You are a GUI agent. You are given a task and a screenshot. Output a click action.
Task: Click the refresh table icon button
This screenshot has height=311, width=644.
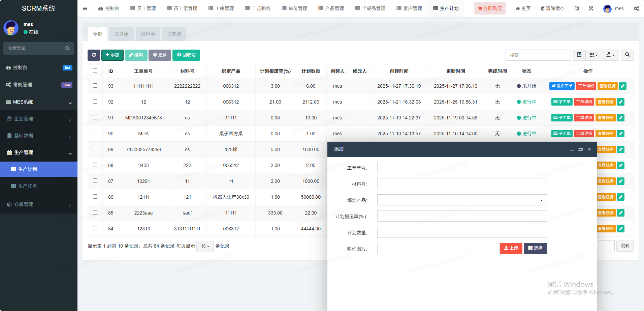pyautogui.click(x=94, y=55)
